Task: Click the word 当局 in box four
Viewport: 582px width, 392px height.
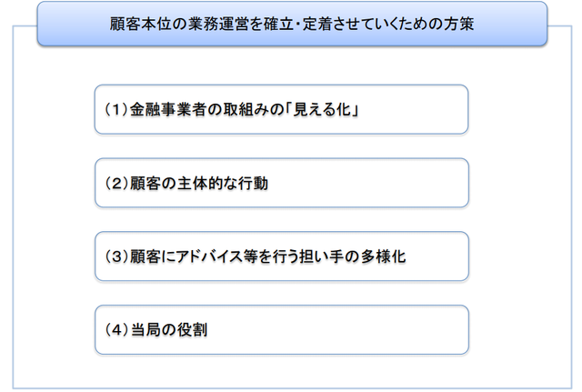Action: [x=148, y=330]
